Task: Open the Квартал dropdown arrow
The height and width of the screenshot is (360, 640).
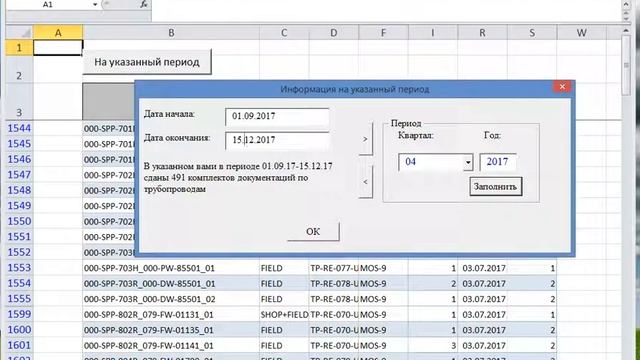Action: click(468, 162)
